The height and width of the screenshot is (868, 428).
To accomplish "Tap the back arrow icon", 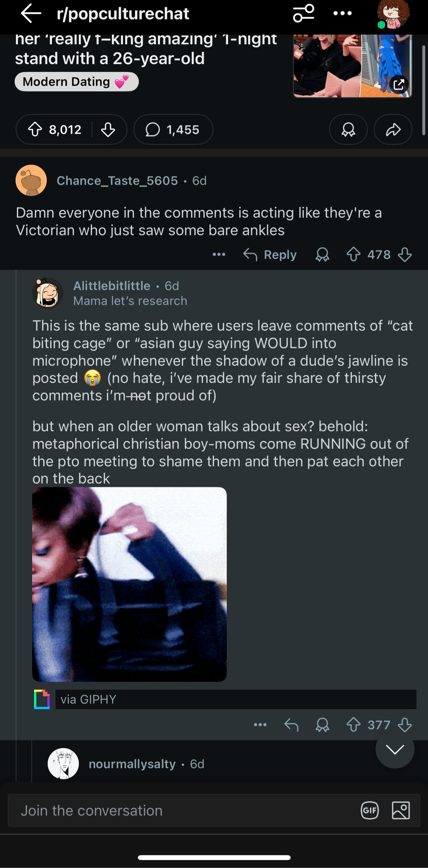I will (x=31, y=14).
